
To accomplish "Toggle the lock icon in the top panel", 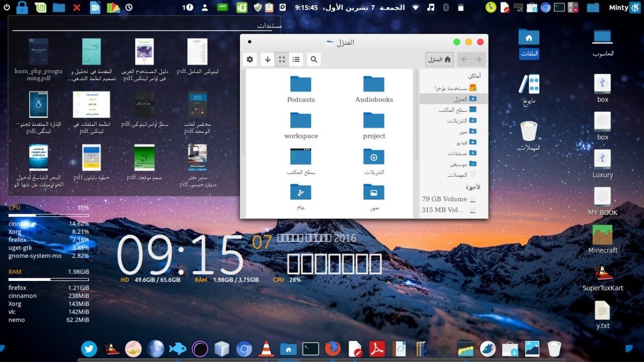I will pos(22,8).
